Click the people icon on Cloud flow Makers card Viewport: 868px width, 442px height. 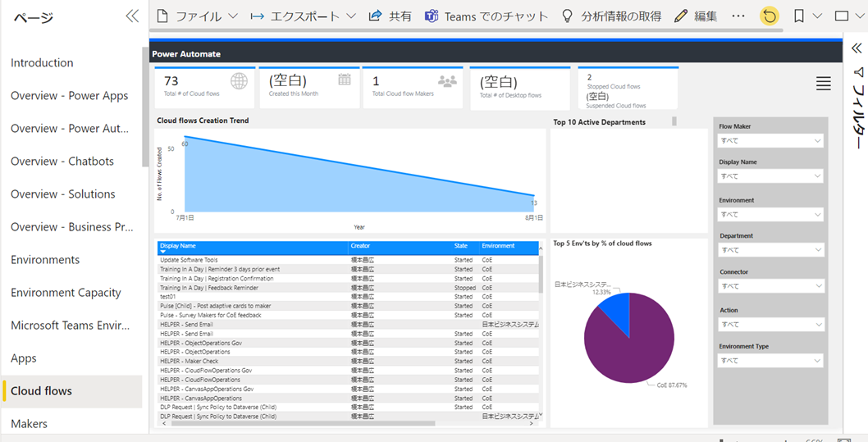pyautogui.click(x=447, y=81)
